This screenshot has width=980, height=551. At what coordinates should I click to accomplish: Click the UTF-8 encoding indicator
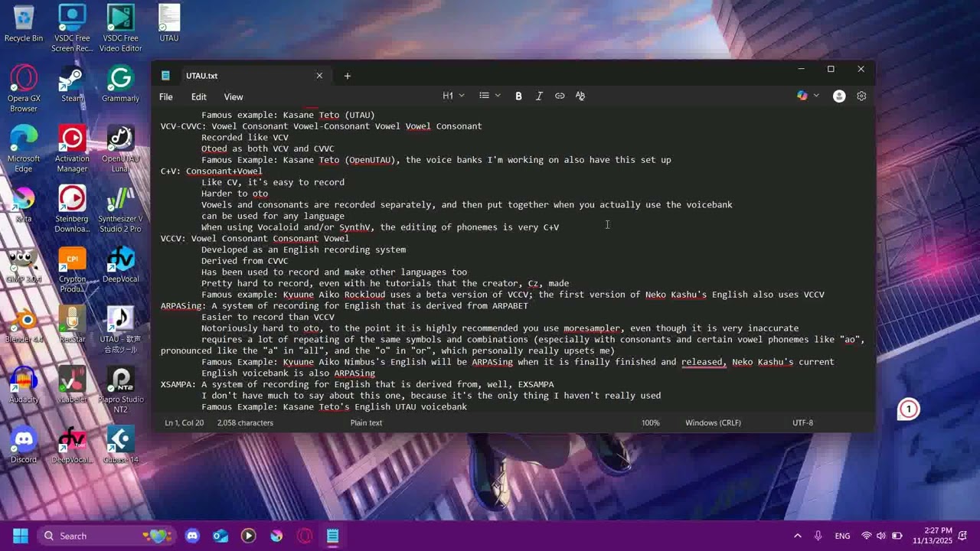802,422
